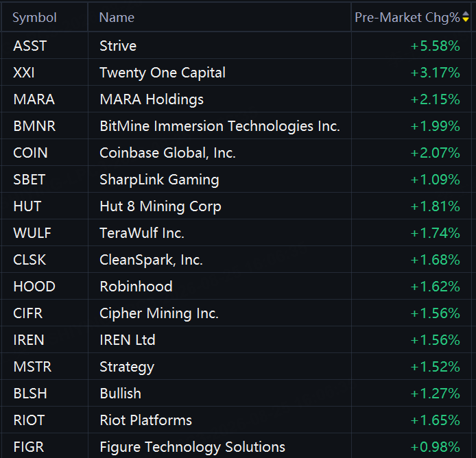Open Cipher Mining Inc. entry
The image size is (476, 458).
point(158,313)
